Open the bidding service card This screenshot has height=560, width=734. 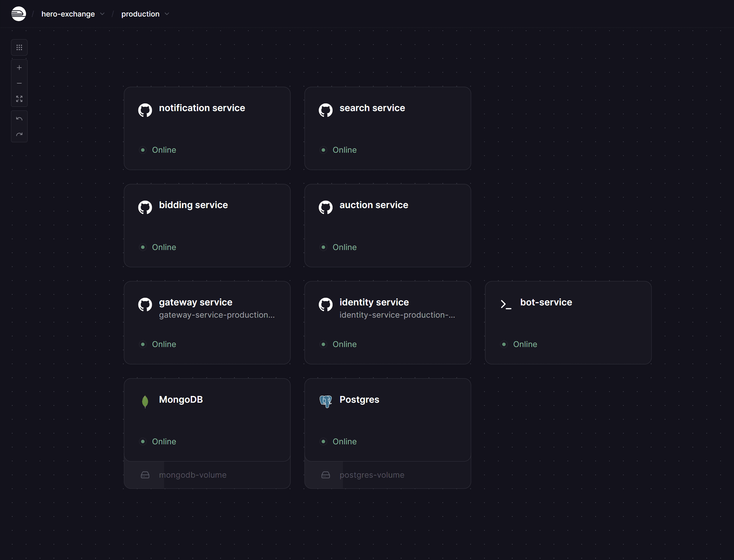tap(207, 225)
